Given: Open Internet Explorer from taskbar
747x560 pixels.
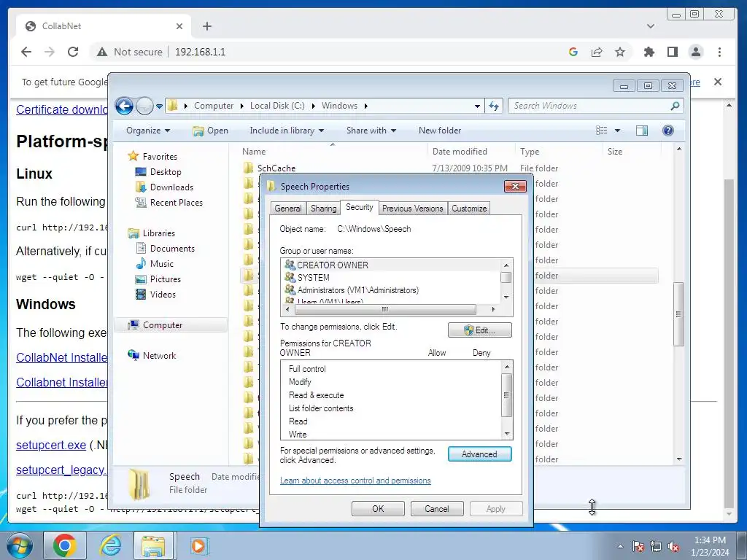Looking at the screenshot, I should pyautogui.click(x=110, y=545).
